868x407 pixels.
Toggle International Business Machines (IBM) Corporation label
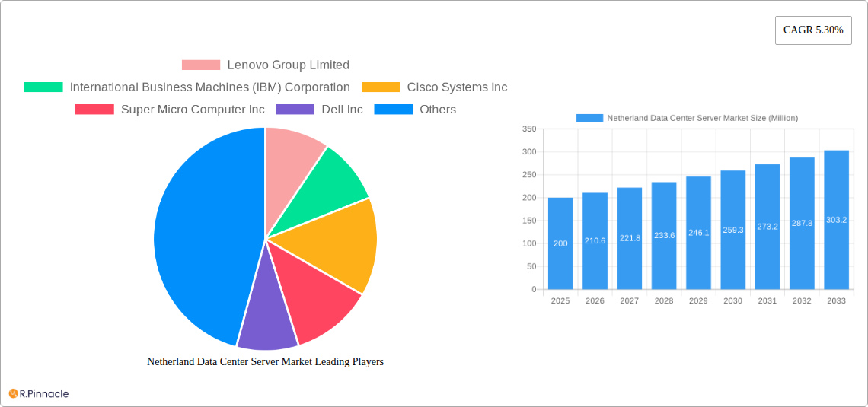[x=210, y=87]
